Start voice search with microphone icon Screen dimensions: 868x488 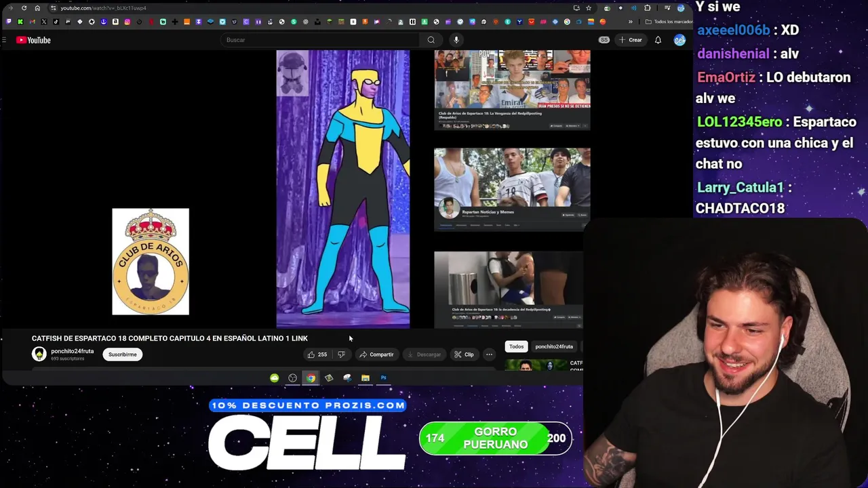pyautogui.click(x=456, y=40)
